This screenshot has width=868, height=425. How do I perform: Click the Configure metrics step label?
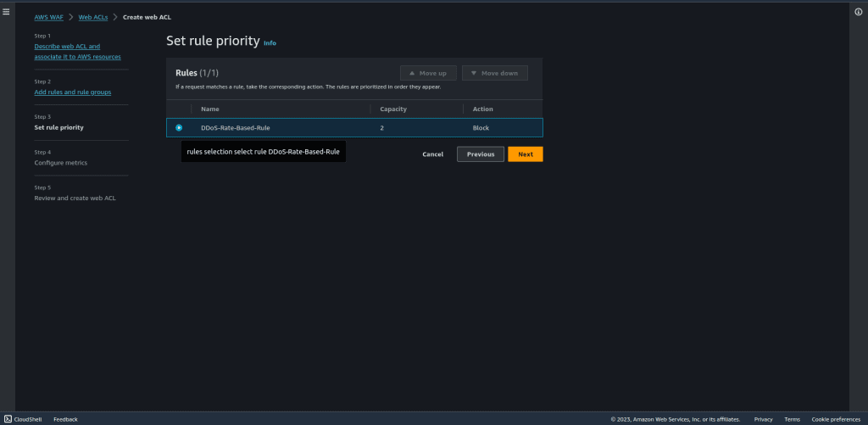61,163
